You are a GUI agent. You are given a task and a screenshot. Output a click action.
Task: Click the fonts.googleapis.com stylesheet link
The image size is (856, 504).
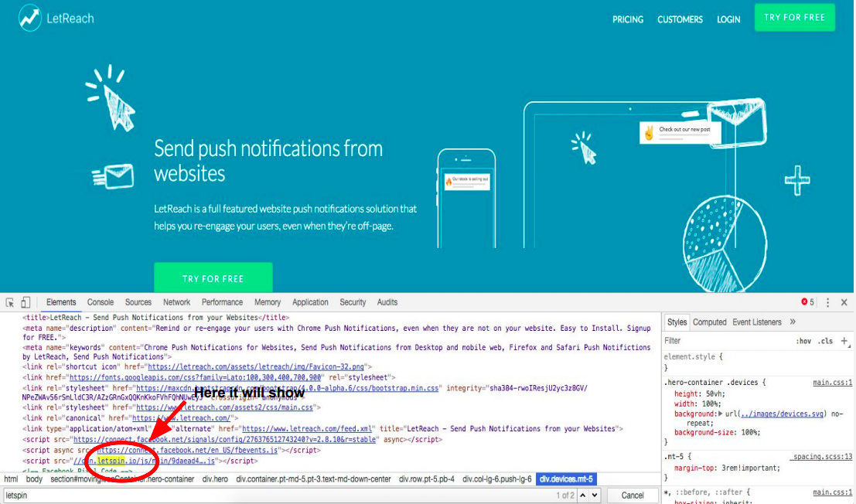(196, 377)
